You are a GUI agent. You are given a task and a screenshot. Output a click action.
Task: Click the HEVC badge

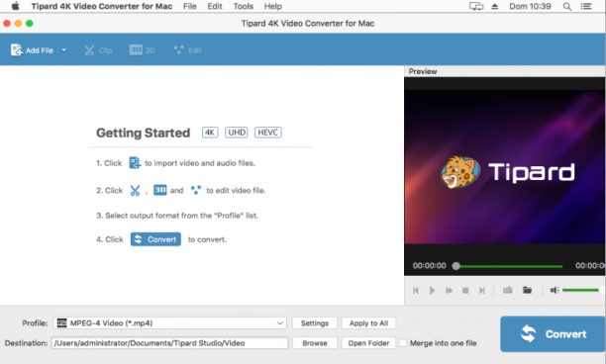click(267, 133)
